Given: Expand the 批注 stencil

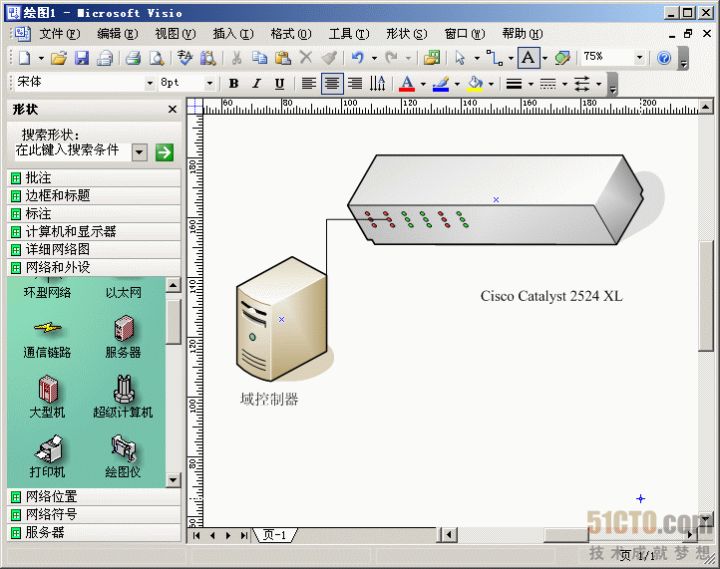Looking at the screenshot, I should click(x=94, y=178).
